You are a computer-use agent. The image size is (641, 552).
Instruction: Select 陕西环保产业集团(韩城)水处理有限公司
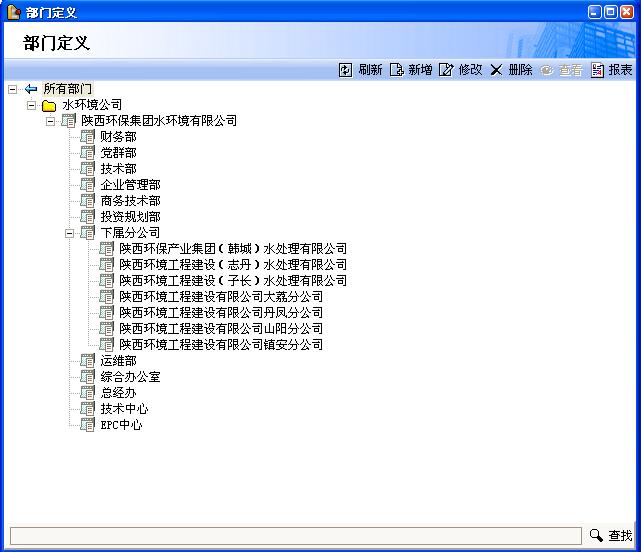pos(232,249)
